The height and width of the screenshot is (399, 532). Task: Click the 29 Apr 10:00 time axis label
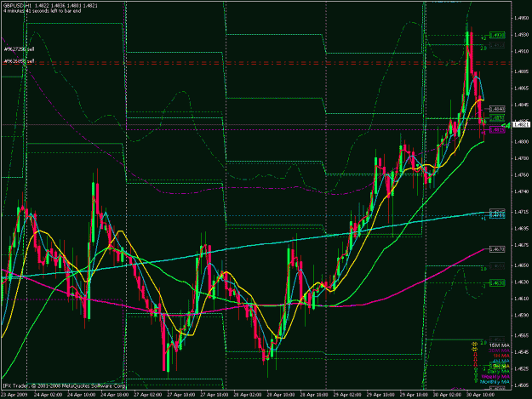click(x=380, y=395)
